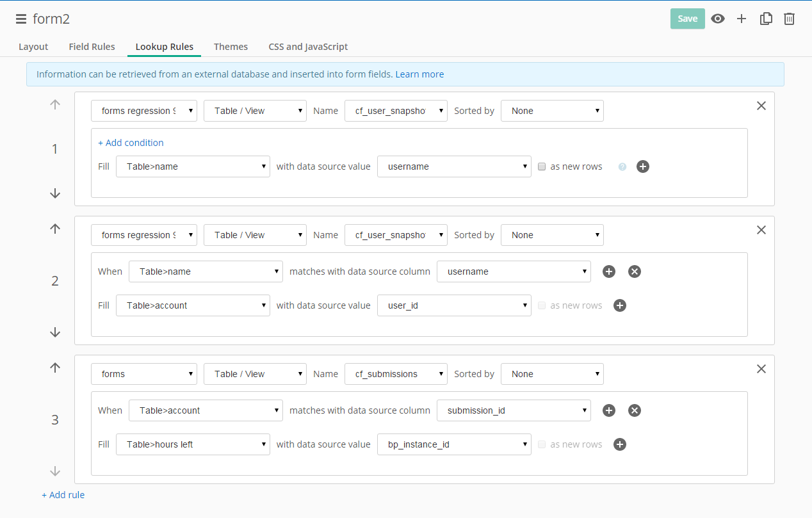Switch to the Layout tab

coord(33,47)
